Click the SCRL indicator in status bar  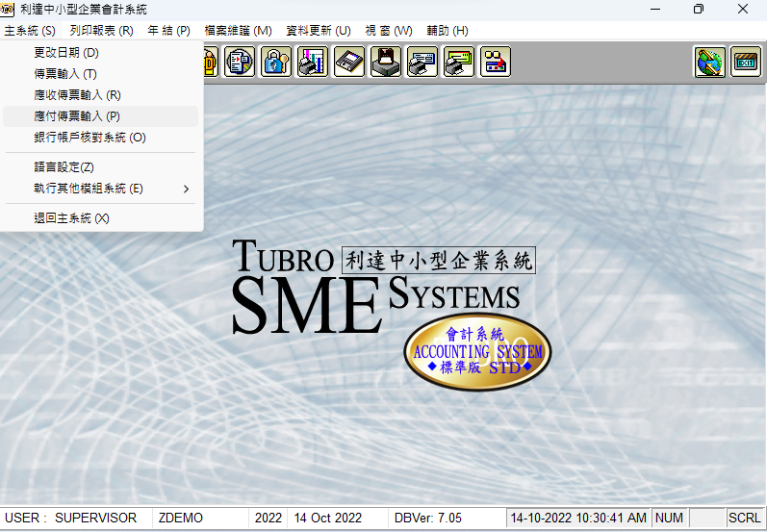pyautogui.click(x=745, y=518)
